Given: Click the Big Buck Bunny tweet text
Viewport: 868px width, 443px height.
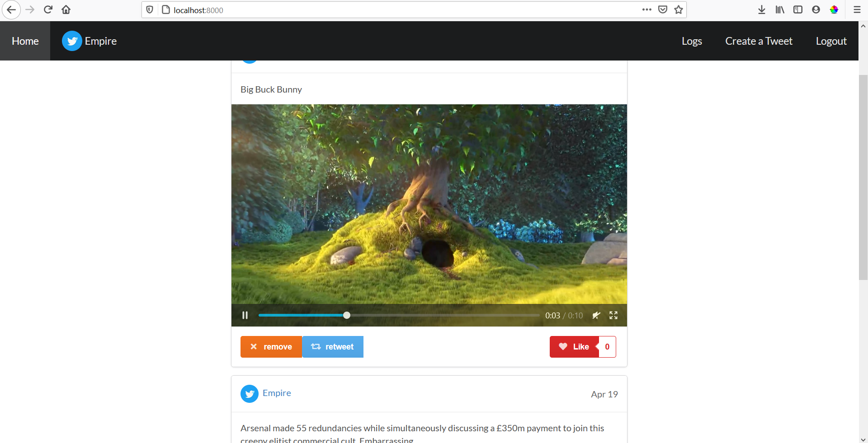Looking at the screenshot, I should [x=271, y=89].
